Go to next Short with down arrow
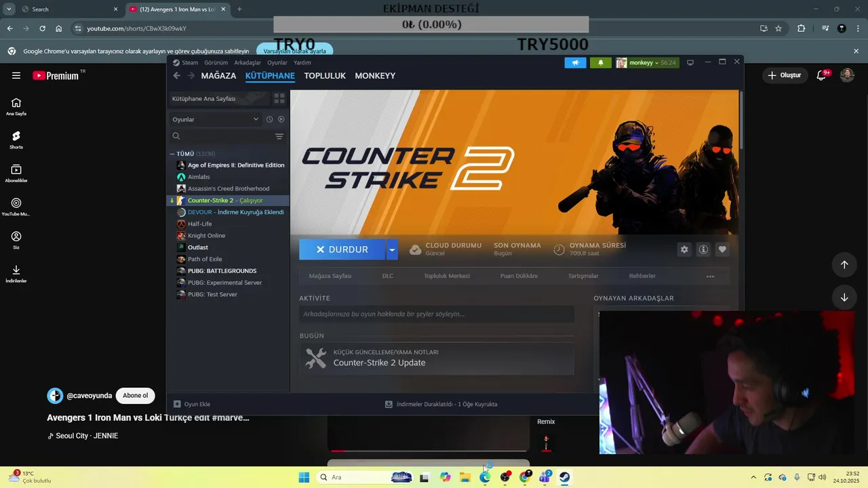Image resolution: width=868 pixels, height=488 pixels. [844, 297]
